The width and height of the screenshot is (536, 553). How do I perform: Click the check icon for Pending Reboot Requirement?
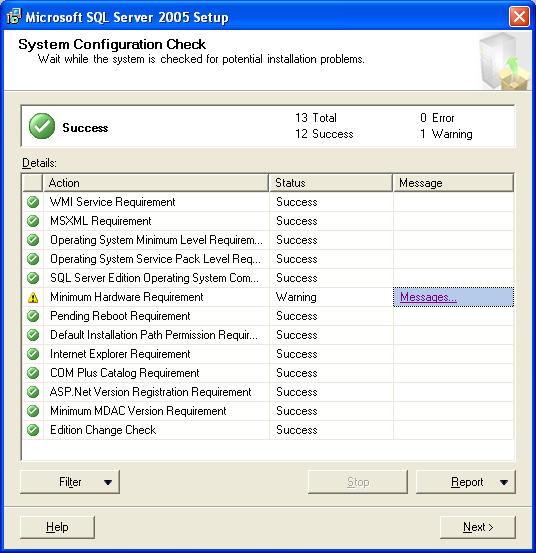tap(33, 316)
